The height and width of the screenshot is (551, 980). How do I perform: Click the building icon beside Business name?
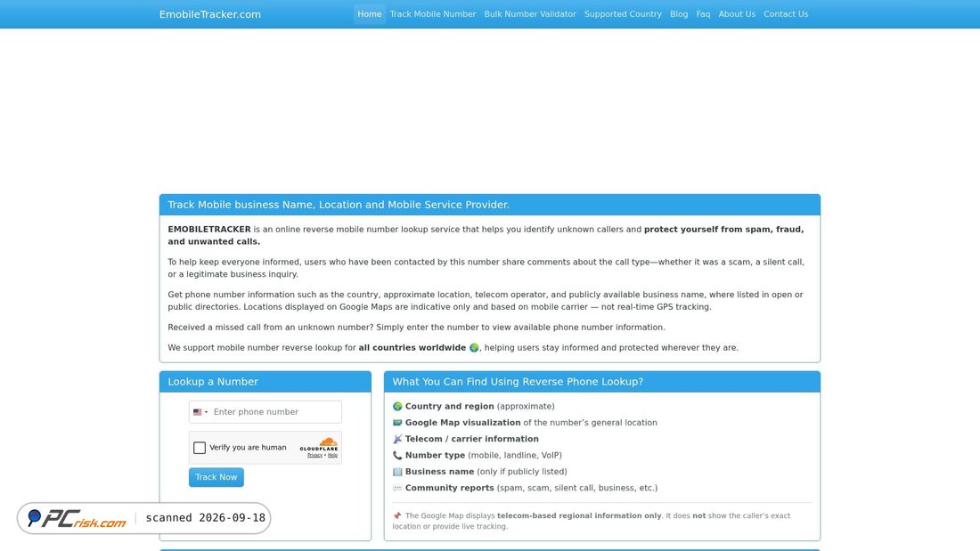pyautogui.click(x=397, y=472)
